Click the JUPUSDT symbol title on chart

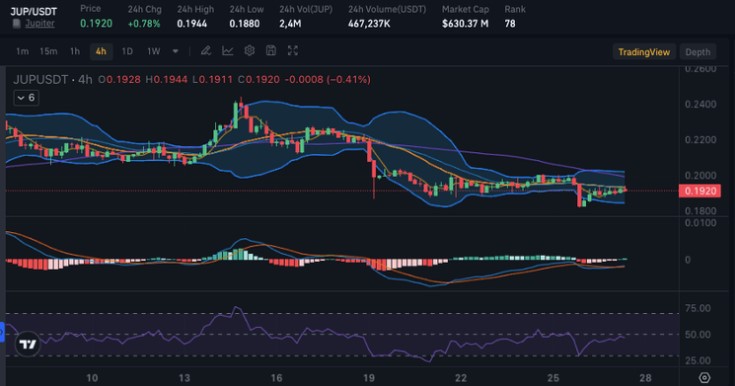[40, 80]
